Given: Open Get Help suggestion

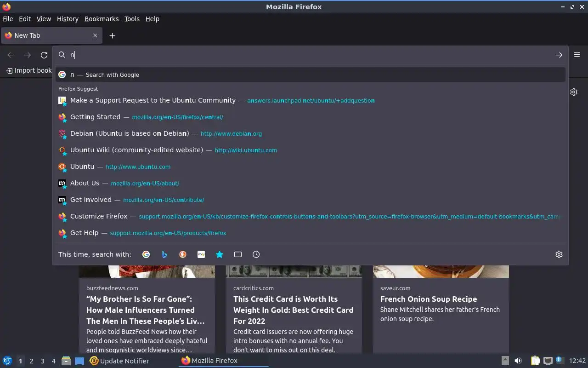Looking at the screenshot, I should [311, 233].
